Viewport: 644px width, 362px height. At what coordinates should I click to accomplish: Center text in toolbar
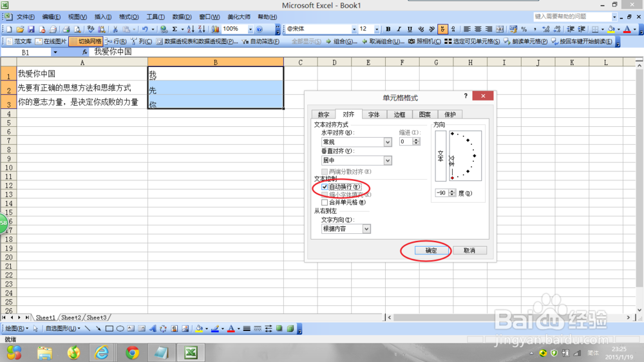click(478, 29)
